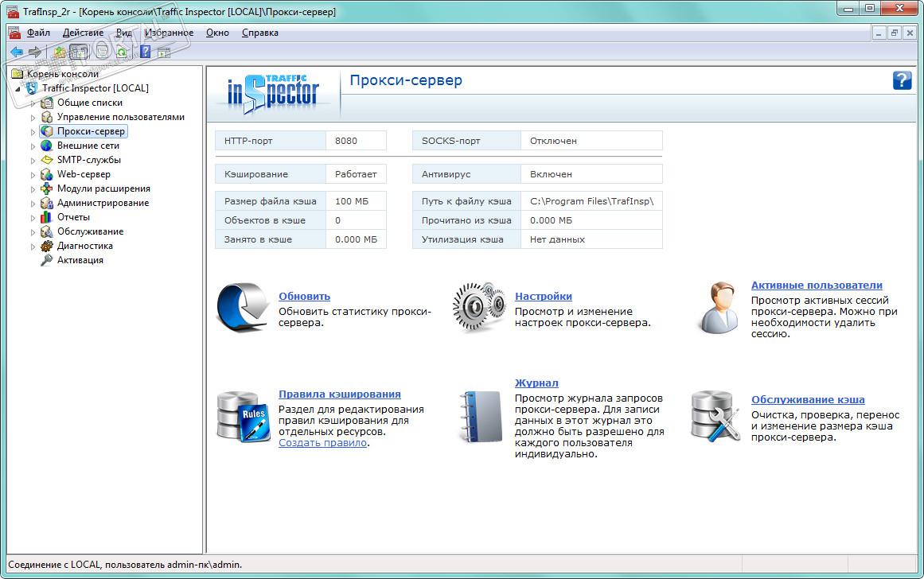The height and width of the screenshot is (579, 924).
Task: Expand the SMTP-службы node
Action: 33,160
